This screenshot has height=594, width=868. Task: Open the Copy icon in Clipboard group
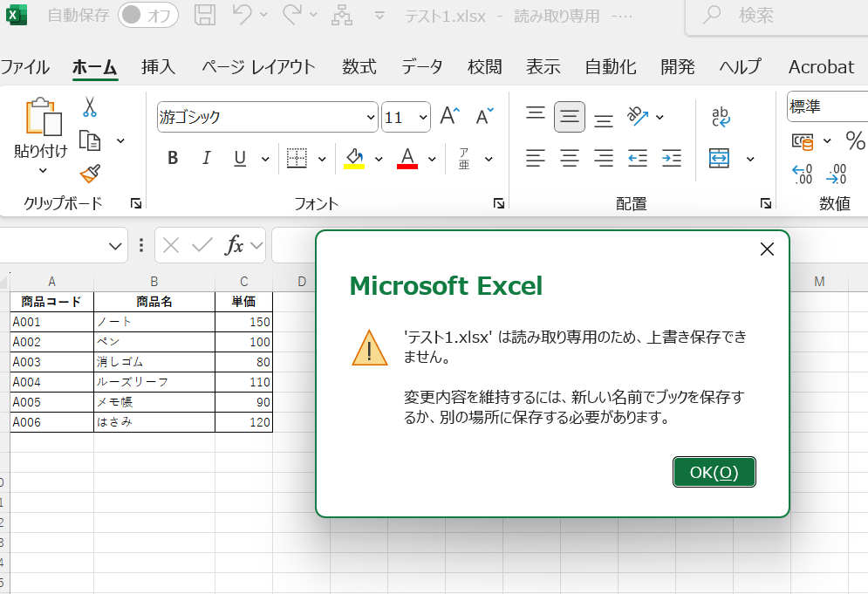(91, 140)
